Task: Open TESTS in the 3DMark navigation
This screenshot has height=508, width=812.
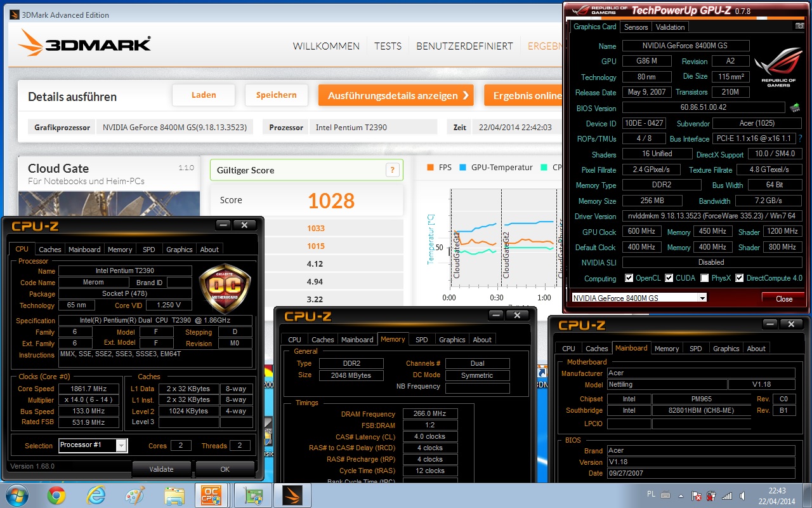Action: click(388, 46)
